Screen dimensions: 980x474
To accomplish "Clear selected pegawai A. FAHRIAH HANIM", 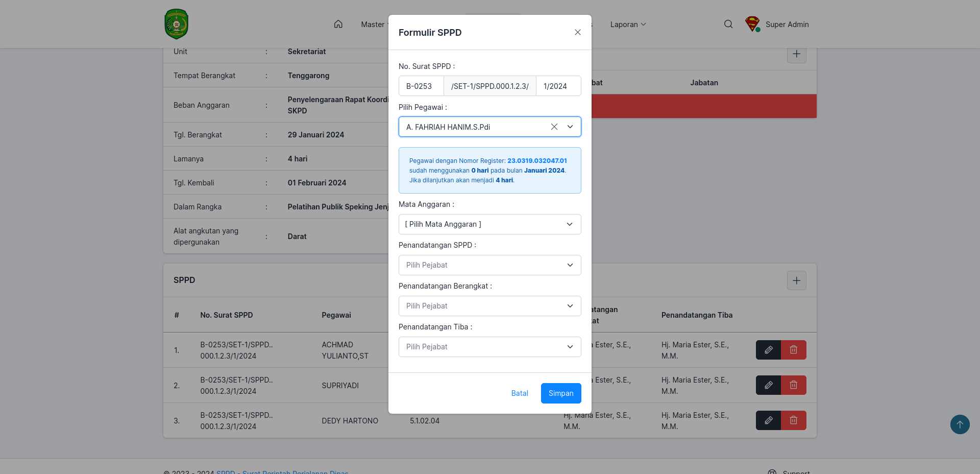I will tap(554, 127).
